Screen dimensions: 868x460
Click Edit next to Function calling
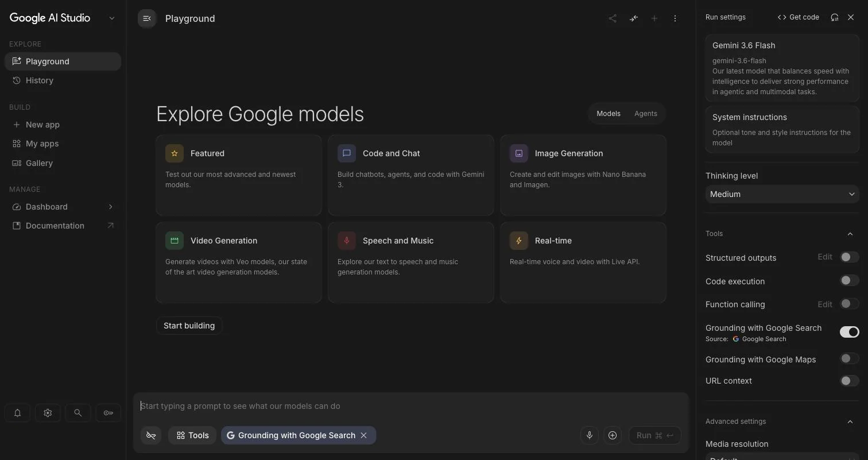(825, 304)
